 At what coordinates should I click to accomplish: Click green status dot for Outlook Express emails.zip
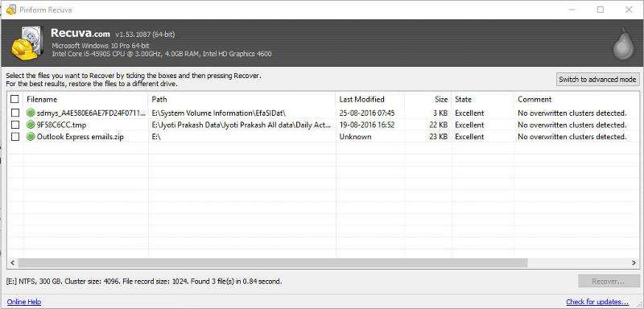click(x=31, y=137)
